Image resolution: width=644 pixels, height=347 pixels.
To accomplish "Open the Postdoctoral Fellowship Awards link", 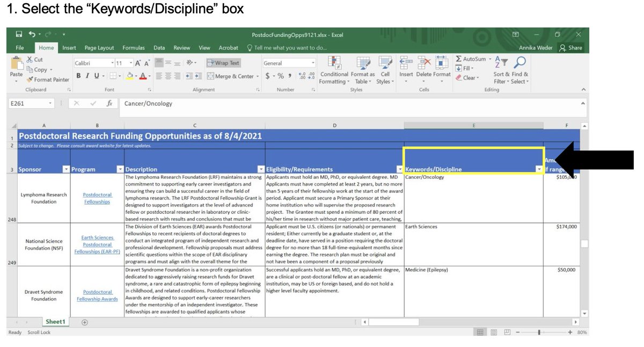I will click(x=97, y=295).
